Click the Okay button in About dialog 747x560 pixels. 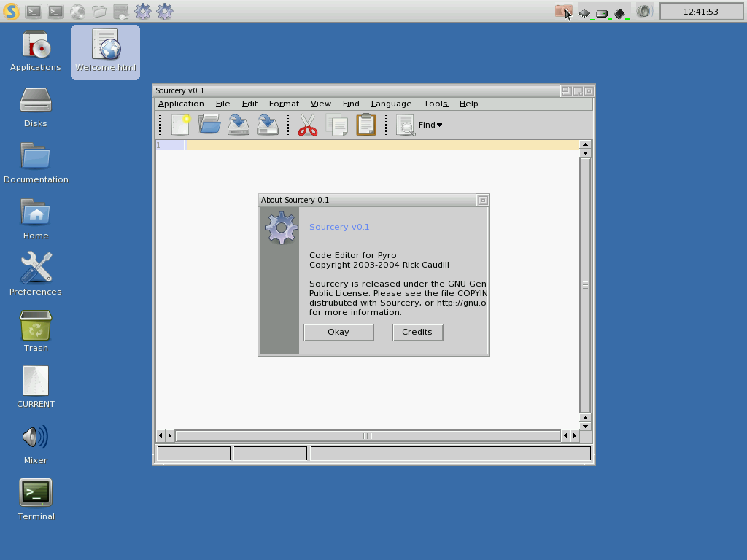click(x=338, y=332)
